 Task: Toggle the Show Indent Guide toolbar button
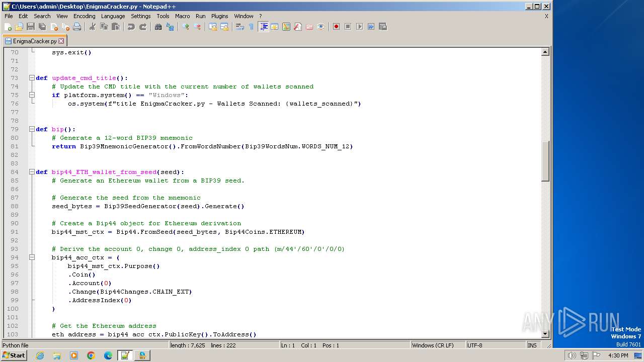tap(263, 27)
